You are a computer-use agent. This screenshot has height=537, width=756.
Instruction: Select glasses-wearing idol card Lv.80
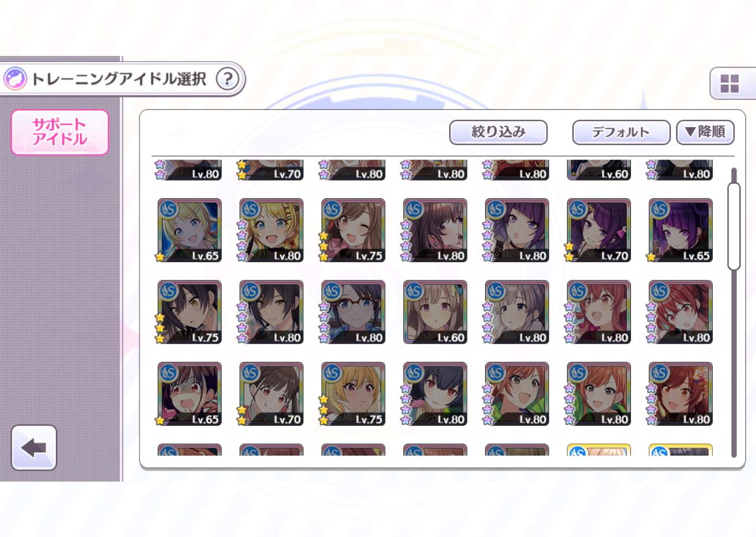[x=353, y=312]
